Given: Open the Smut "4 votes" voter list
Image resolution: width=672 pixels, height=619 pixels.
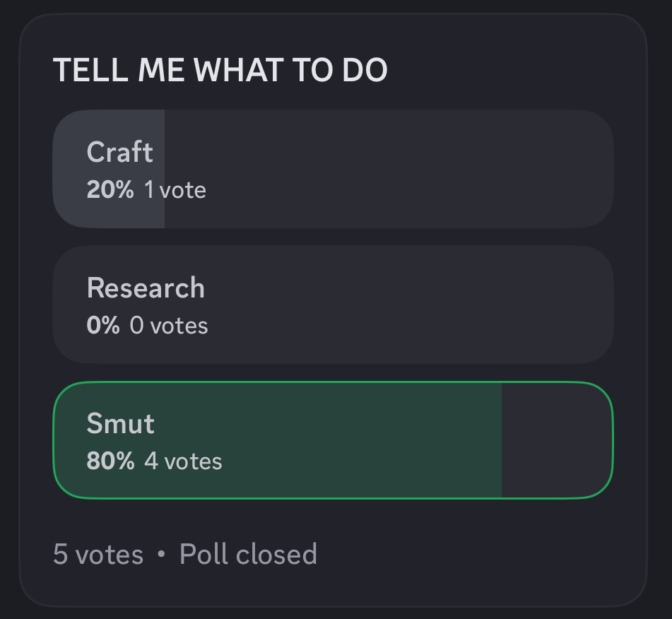Looking at the screenshot, I should [x=183, y=461].
